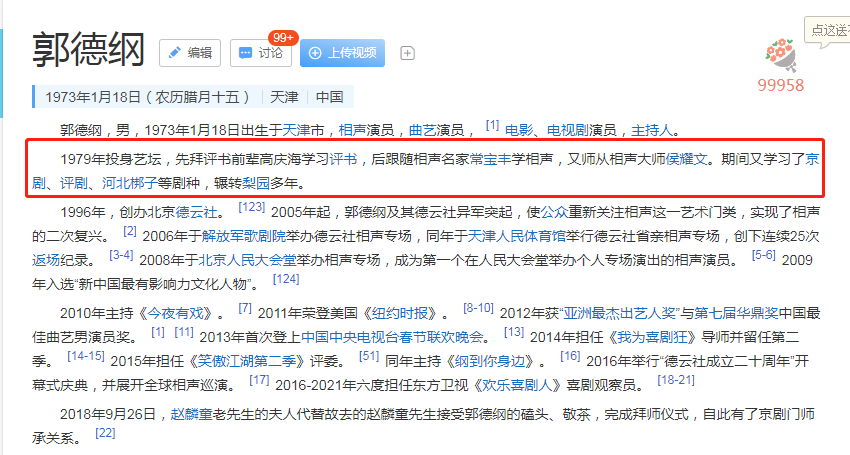Click the plus icon beside 上传视频
This screenshot has width=850, height=455.
point(407,53)
